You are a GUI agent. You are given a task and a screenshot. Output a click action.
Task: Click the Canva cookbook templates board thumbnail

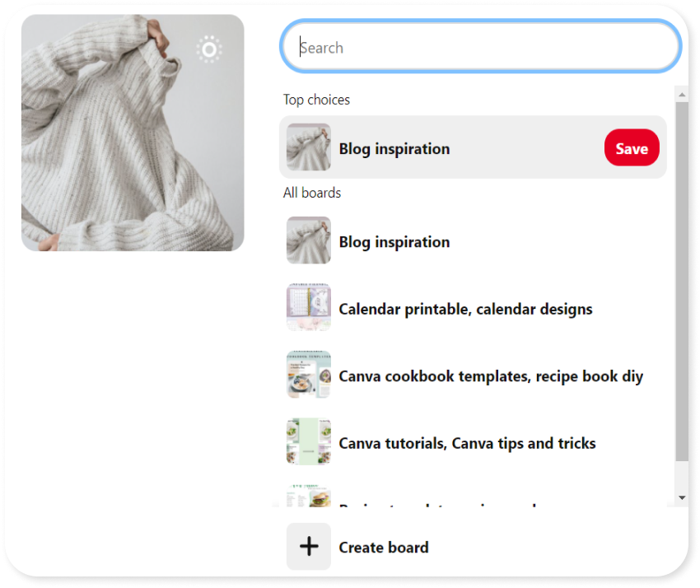pyautogui.click(x=309, y=374)
